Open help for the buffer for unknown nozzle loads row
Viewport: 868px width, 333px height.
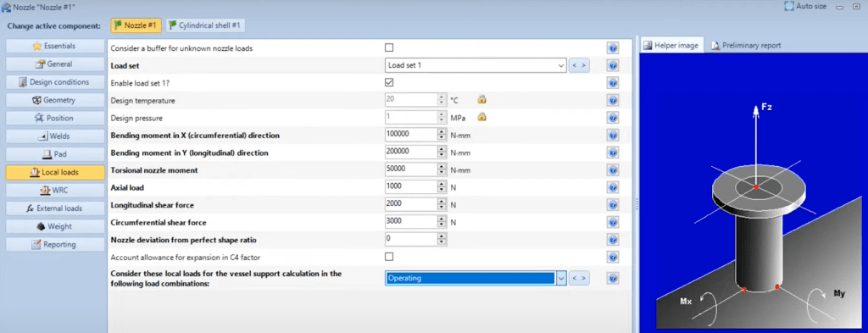coord(612,48)
